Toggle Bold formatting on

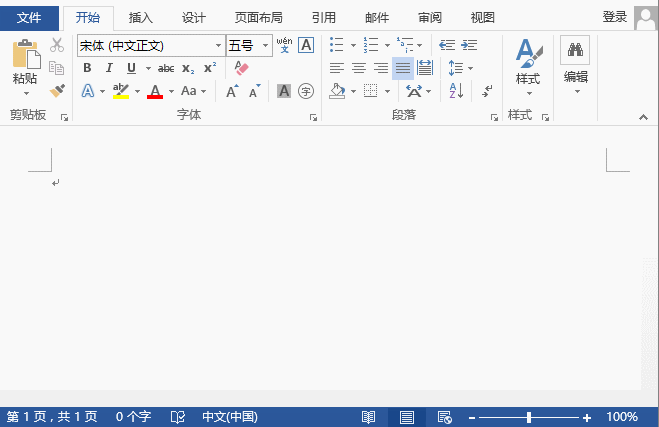(x=87, y=68)
